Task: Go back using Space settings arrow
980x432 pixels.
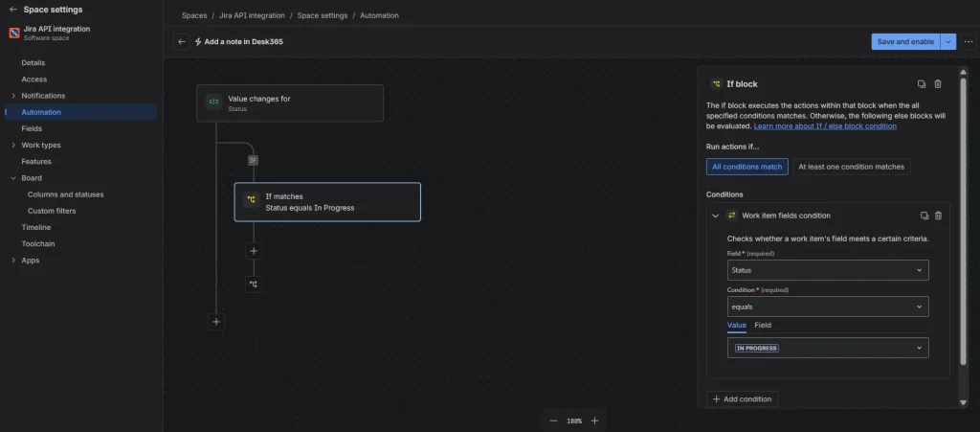Action: [x=13, y=10]
